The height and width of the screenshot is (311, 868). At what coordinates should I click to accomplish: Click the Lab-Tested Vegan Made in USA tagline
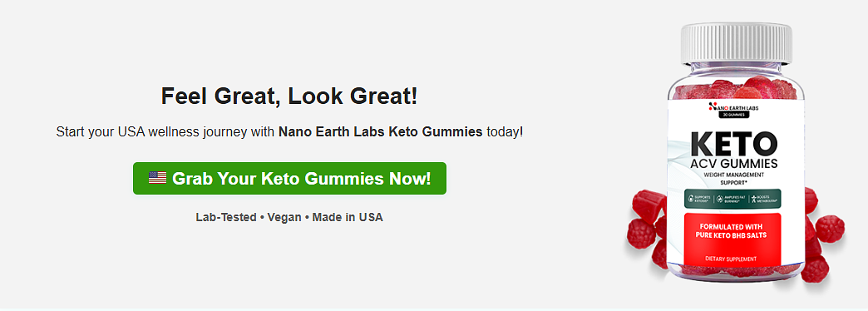pyautogui.click(x=289, y=217)
